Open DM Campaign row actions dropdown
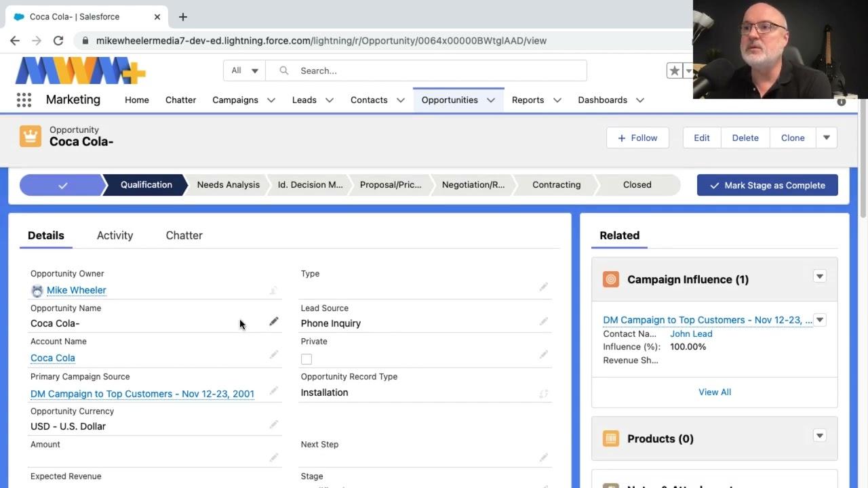 (820, 320)
